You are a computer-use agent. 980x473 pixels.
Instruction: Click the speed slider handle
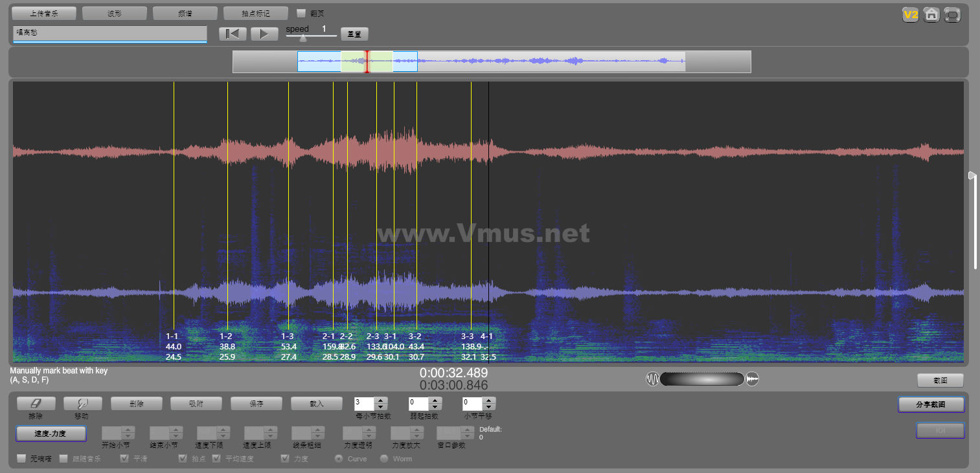coord(302,38)
